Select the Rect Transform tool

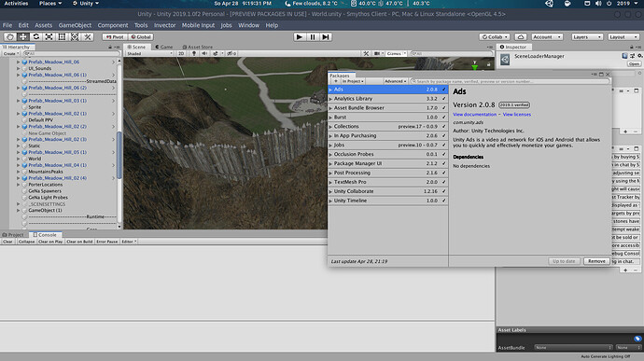62,37
